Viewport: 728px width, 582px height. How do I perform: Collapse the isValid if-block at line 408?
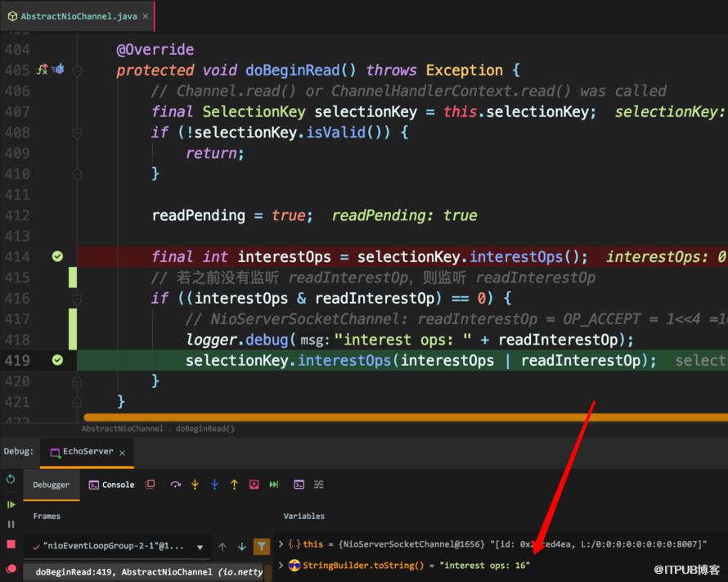77,133
